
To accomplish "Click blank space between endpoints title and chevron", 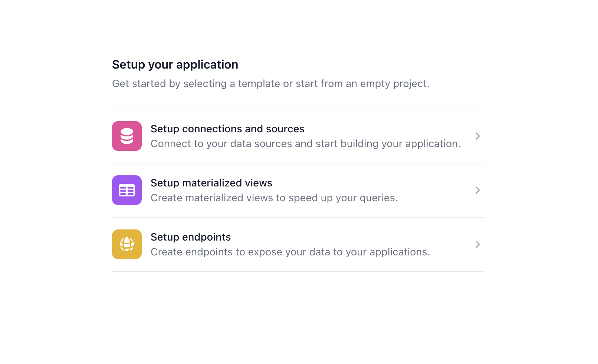I will [352, 237].
